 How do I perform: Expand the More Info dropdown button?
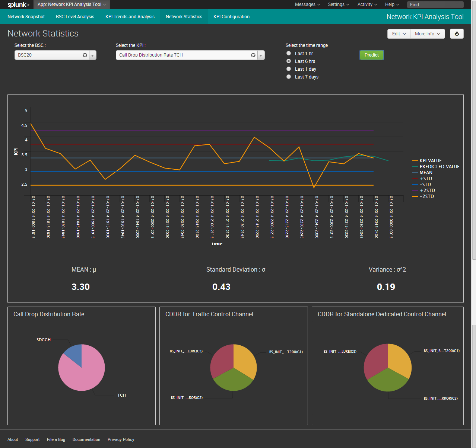click(x=428, y=34)
